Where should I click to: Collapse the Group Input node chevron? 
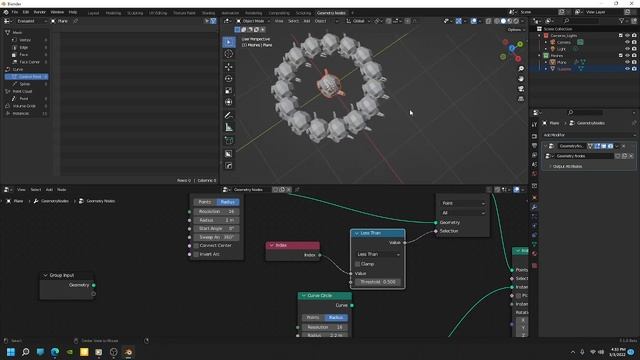(45, 276)
